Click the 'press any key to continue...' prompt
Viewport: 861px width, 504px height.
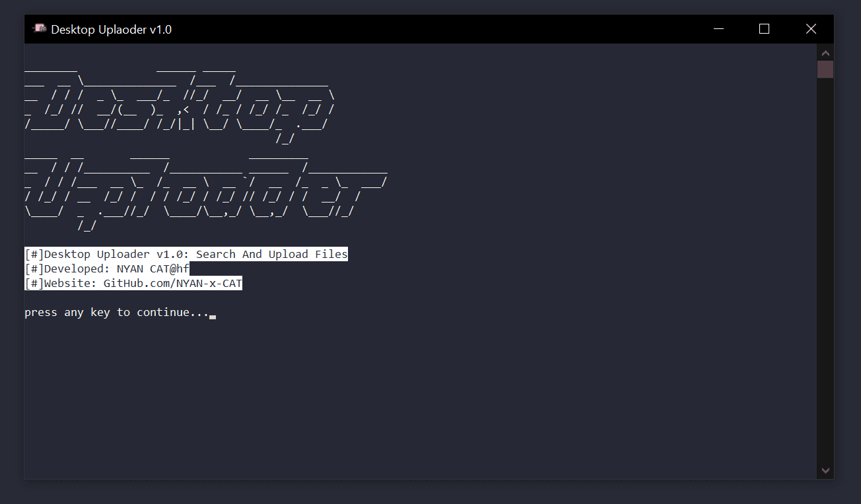(116, 312)
